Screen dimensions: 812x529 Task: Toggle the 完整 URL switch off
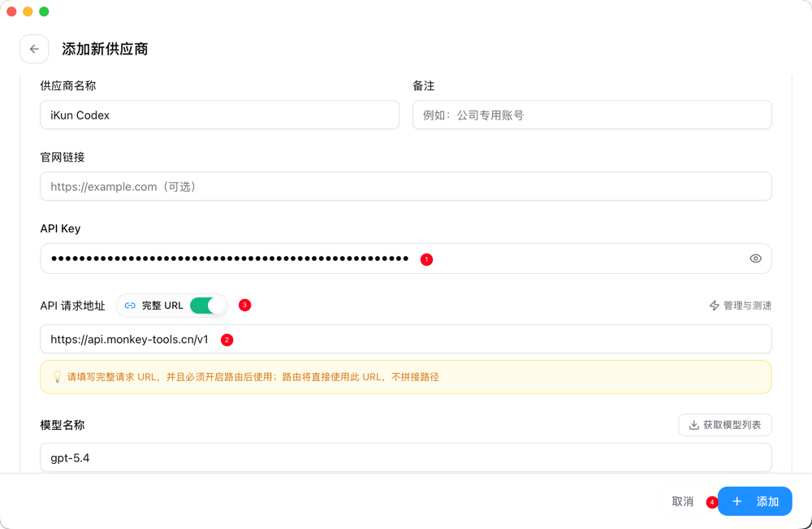[208, 306]
